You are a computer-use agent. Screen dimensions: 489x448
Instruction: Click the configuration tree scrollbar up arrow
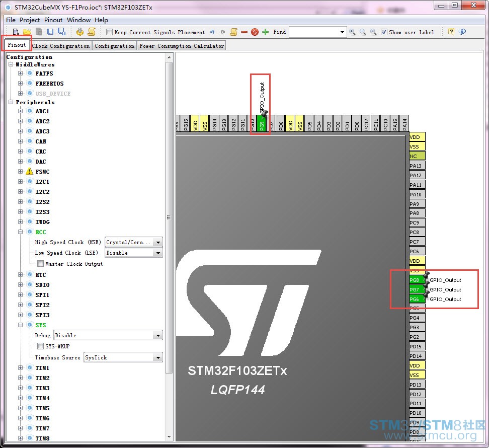(x=169, y=58)
